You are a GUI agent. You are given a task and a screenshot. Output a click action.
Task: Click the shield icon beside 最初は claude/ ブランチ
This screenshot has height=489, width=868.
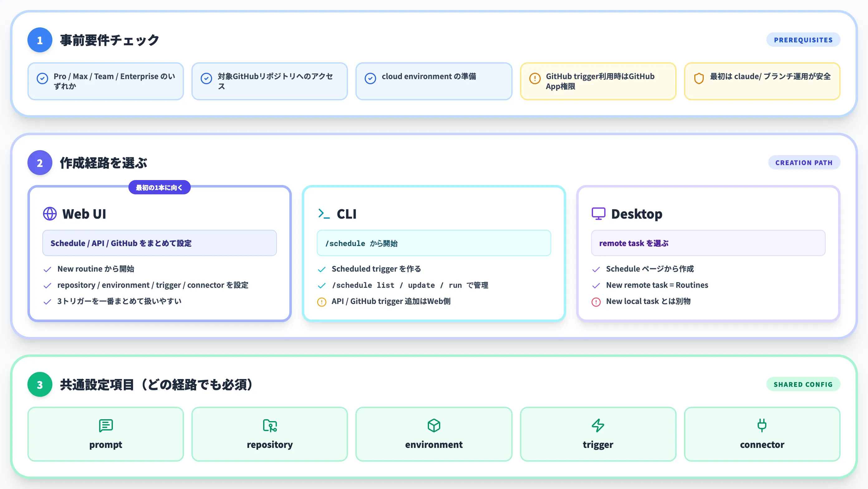tap(699, 78)
